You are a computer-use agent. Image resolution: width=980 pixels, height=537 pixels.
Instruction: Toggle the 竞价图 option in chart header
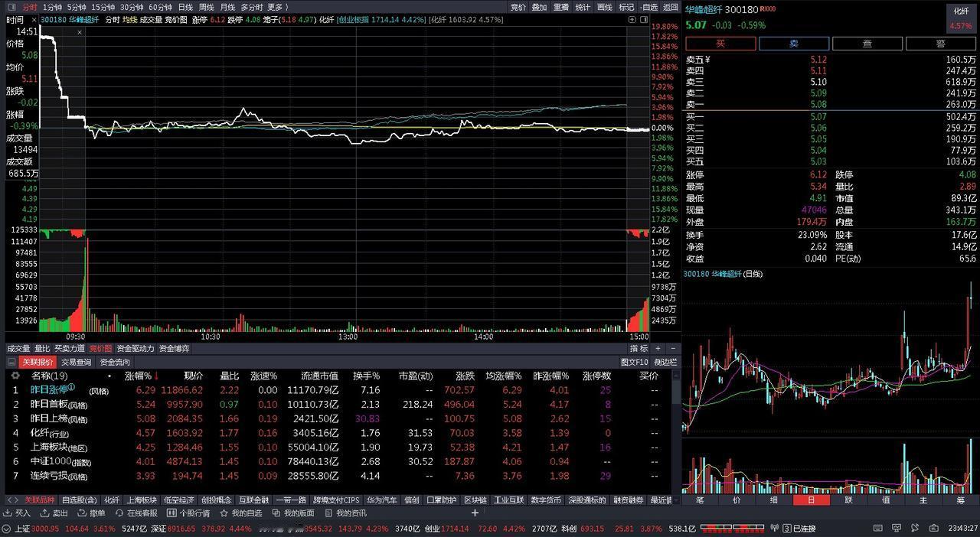(177, 20)
